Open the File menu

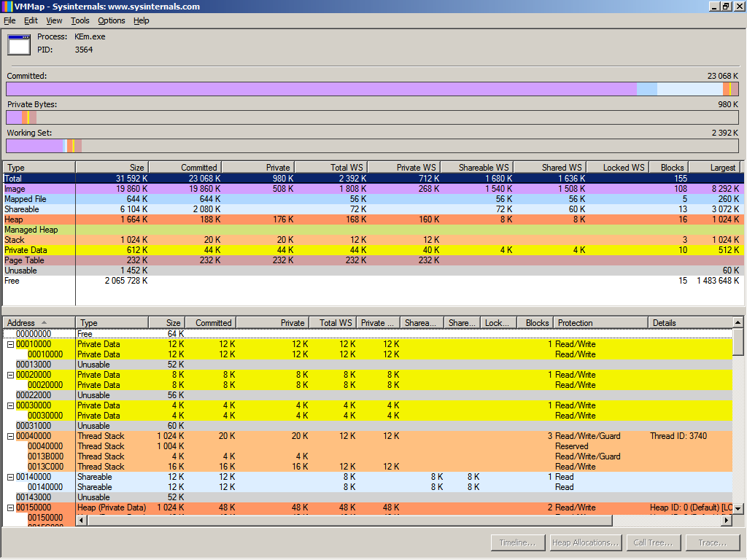tap(9, 20)
